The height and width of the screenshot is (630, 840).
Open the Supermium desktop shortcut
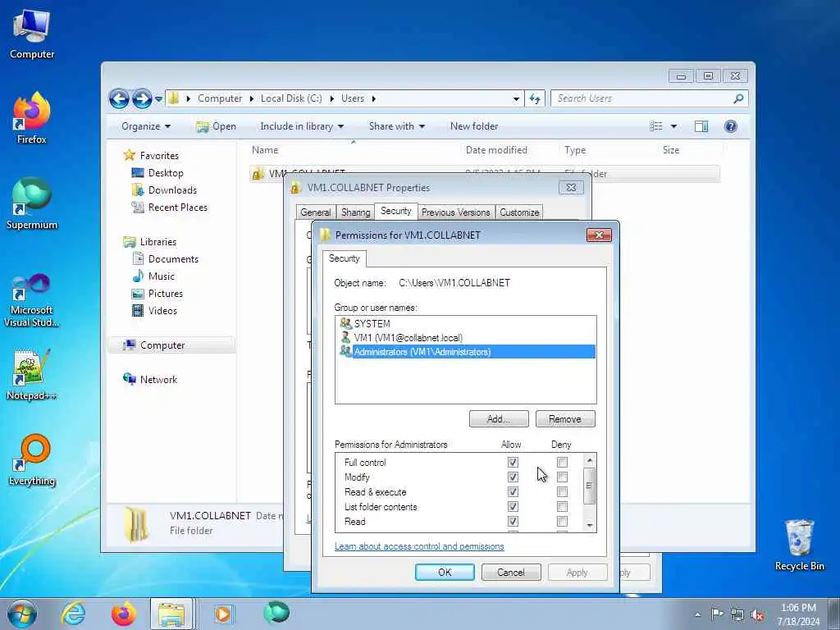32,203
